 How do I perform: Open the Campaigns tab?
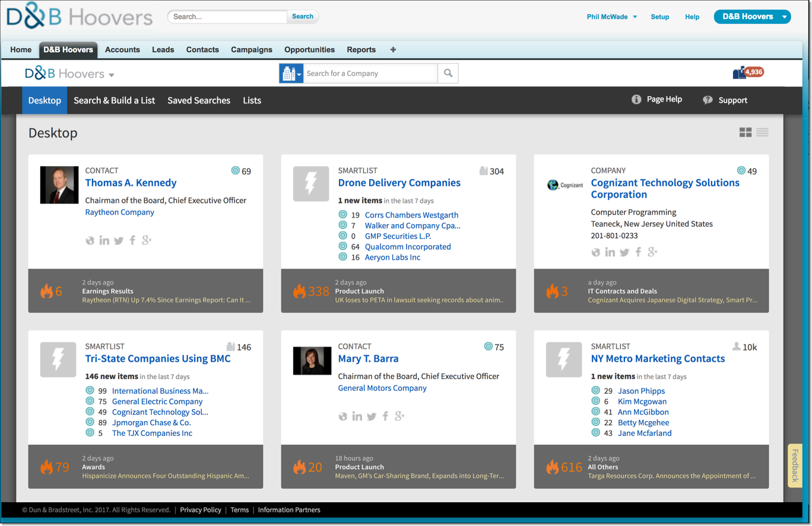click(252, 50)
